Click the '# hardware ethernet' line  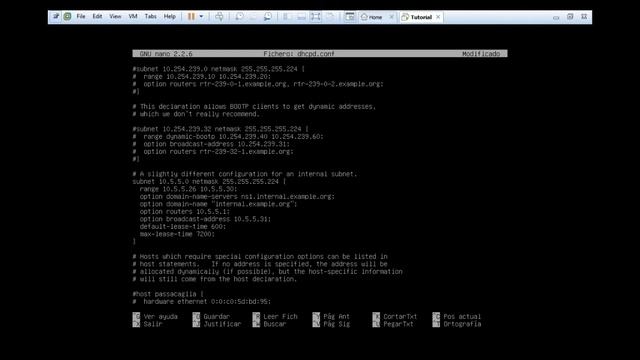click(x=202, y=302)
